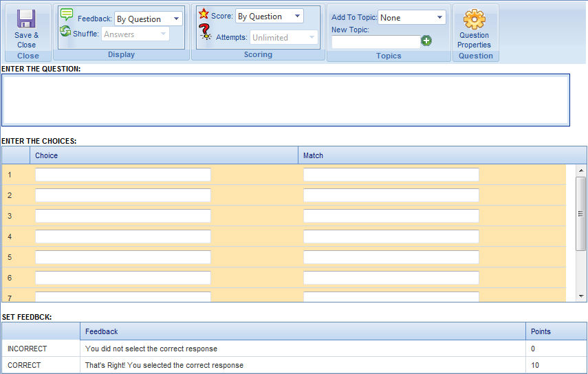The height and width of the screenshot is (374, 588).
Task: Open the Add To Topic dropdown
Action: pos(412,17)
